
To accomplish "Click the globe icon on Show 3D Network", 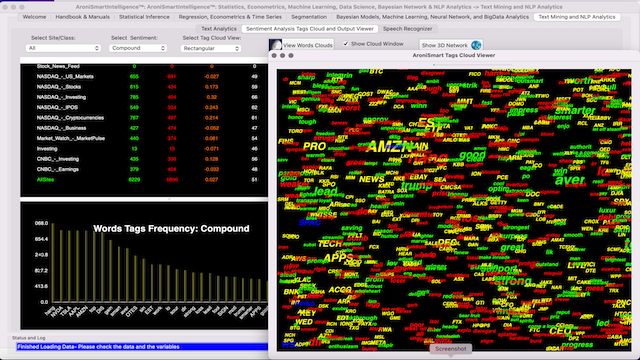I will pos(476,45).
